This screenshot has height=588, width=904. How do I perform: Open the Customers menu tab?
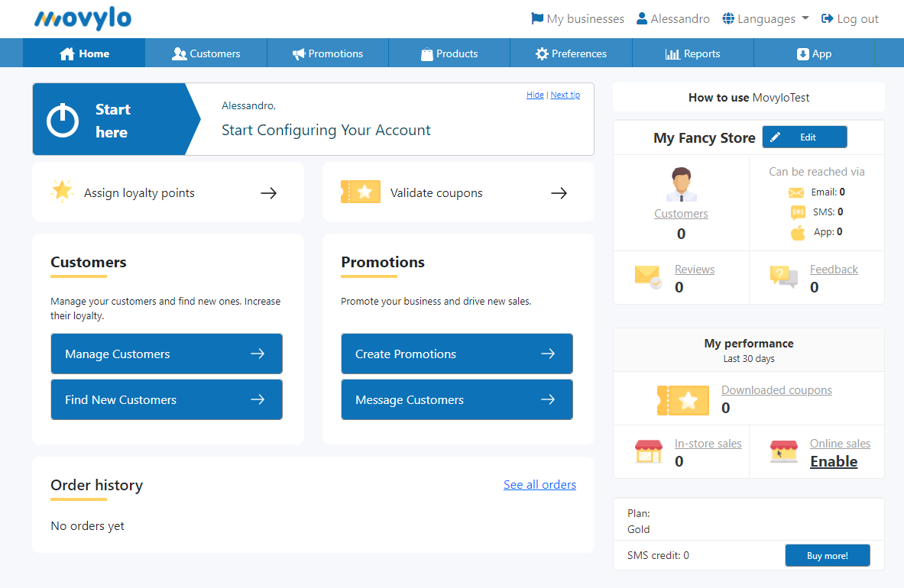click(x=206, y=53)
